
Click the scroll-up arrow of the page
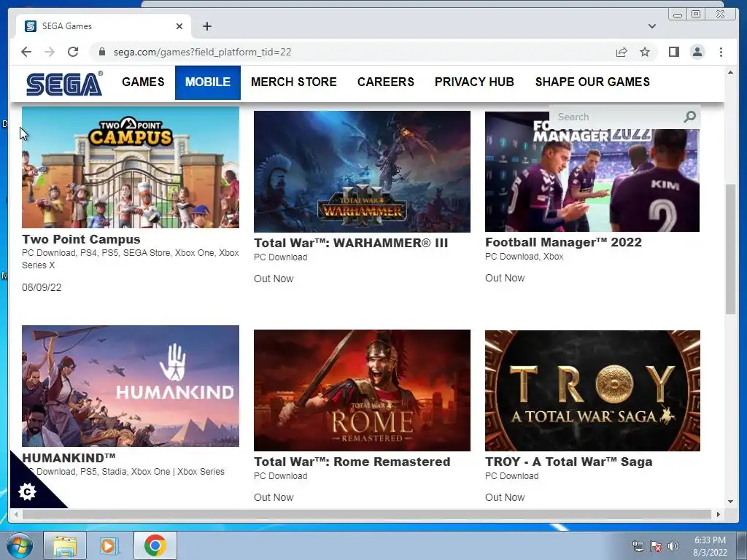pyautogui.click(x=730, y=72)
